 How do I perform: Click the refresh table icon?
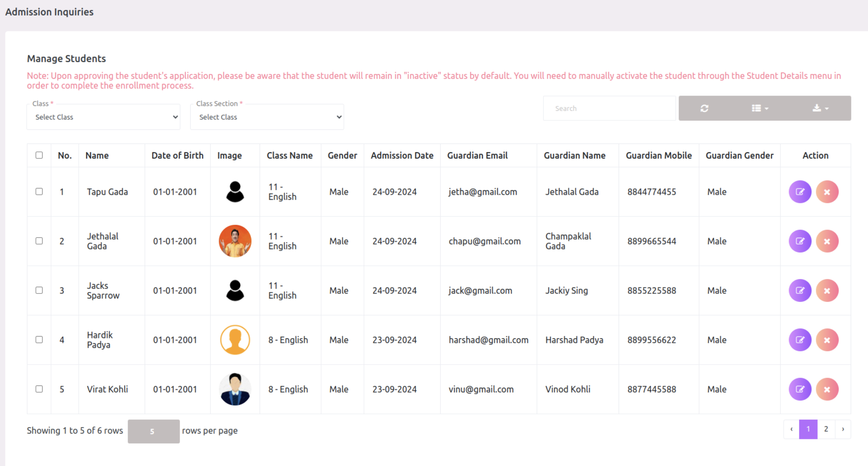point(704,108)
